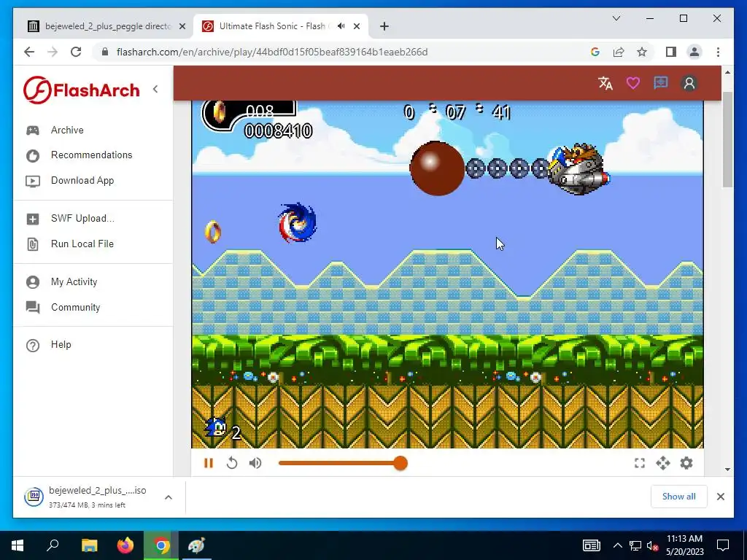Click the Google icon in address bar
Screen dimensions: 747x560
(x=595, y=52)
